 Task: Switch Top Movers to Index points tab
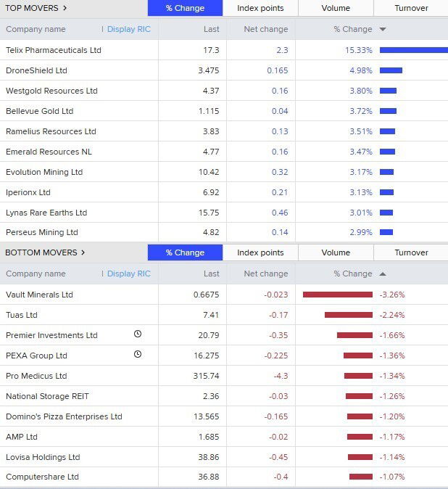(260, 8)
